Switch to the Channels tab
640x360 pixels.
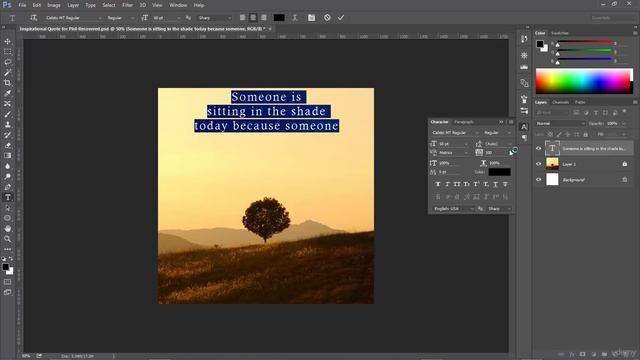560,102
